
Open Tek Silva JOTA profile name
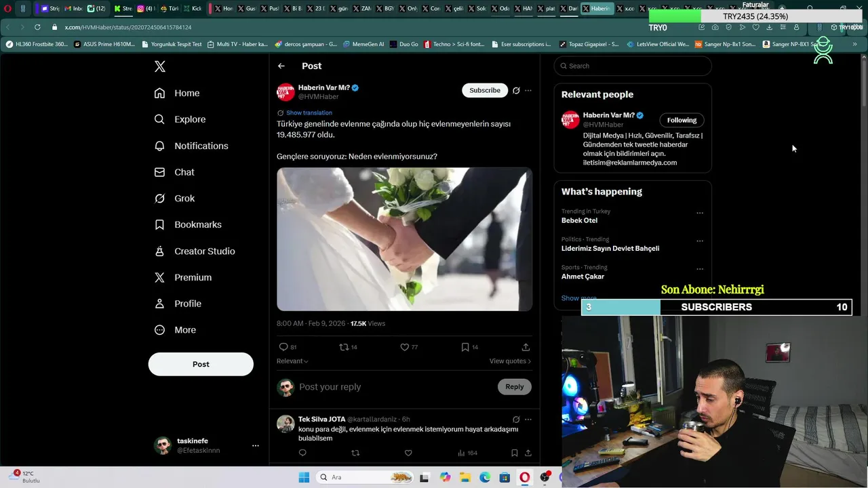tap(321, 419)
